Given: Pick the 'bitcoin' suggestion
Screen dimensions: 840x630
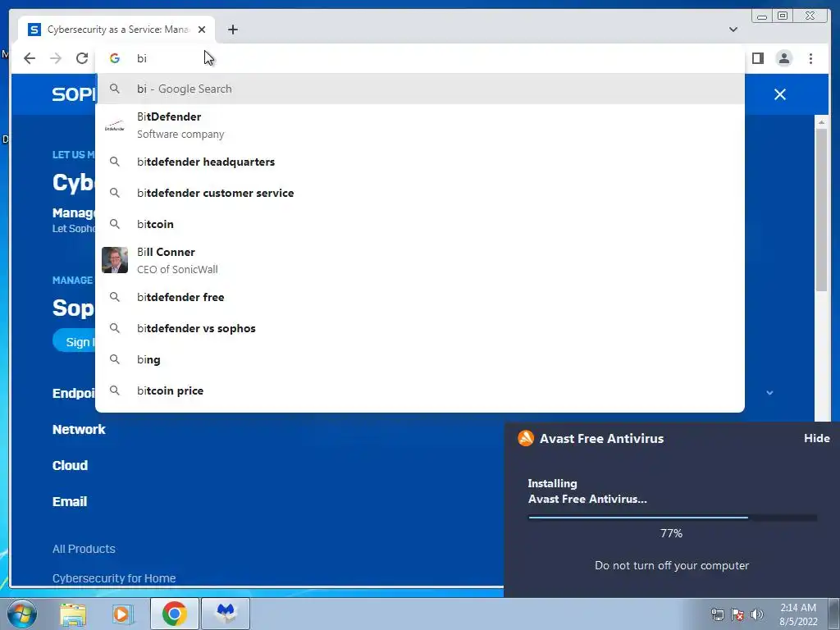Looking at the screenshot, I should click(420, 224).
